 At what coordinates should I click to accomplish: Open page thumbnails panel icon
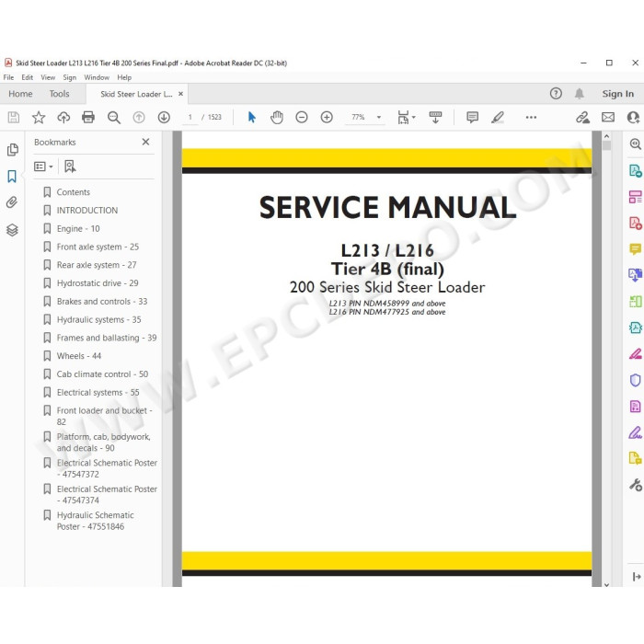click(x=12, y=149)
